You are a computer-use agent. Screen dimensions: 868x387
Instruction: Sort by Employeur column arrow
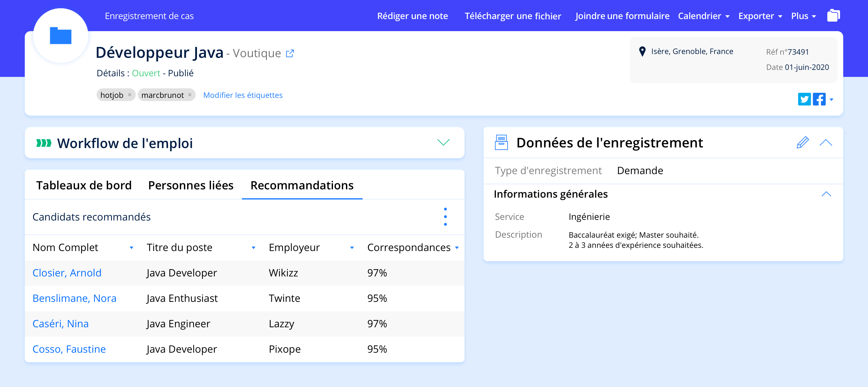(352, 248)
